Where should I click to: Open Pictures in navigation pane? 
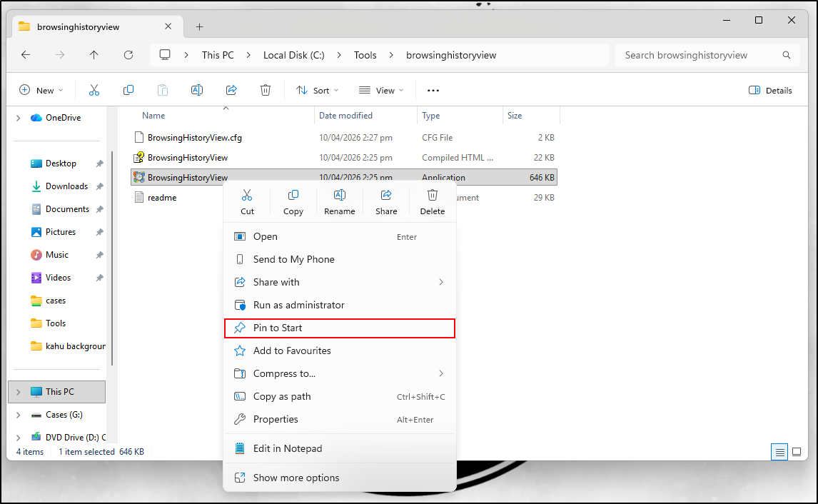point(61,232)
